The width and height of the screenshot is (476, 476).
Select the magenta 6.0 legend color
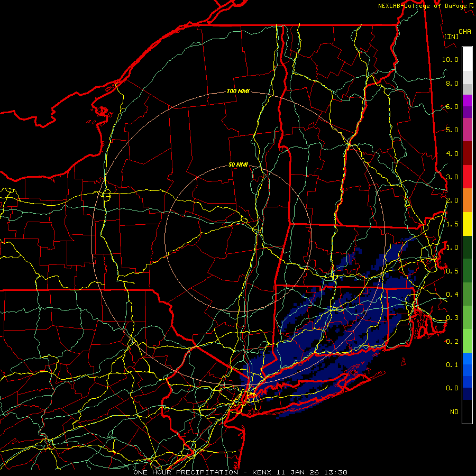click(467, 100)
